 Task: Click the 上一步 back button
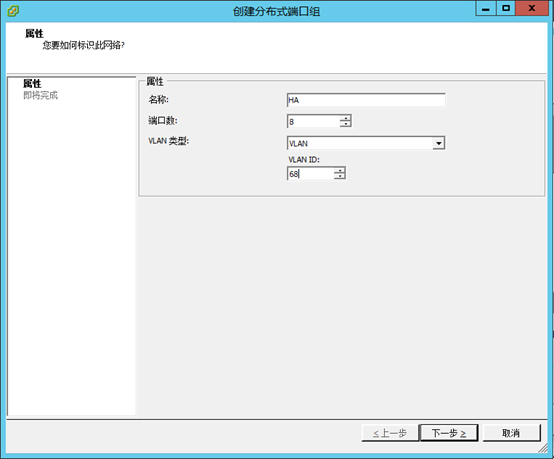(390, 433)
